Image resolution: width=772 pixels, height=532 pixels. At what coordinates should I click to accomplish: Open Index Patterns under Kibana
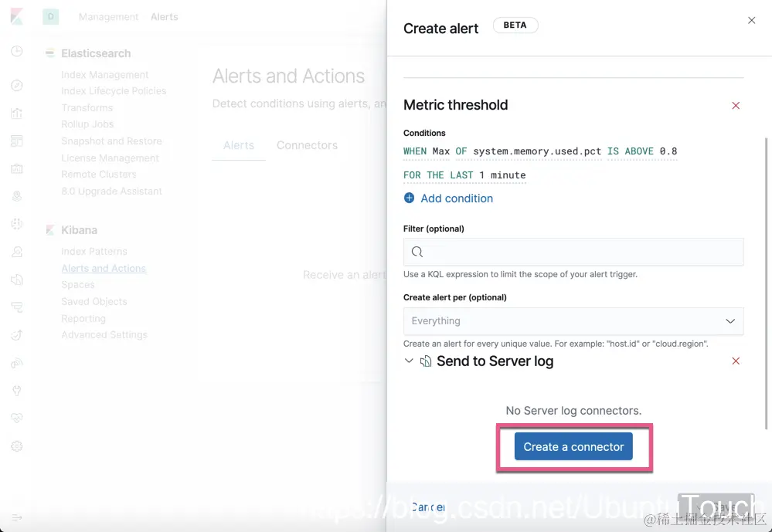pyautogui.click(x=94, y=252)
